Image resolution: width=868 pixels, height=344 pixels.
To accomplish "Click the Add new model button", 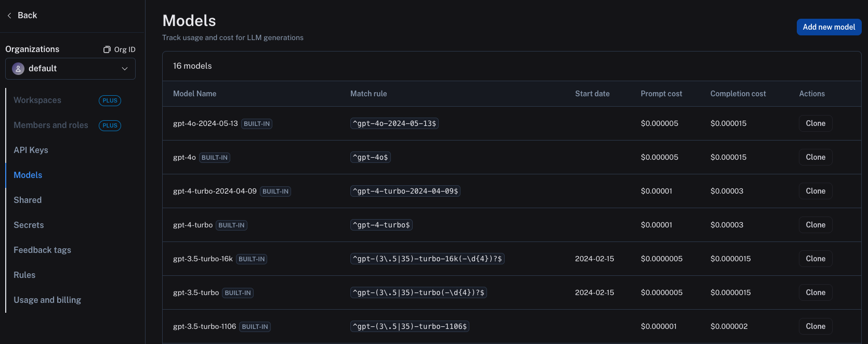I will click(x=828, y=27).
